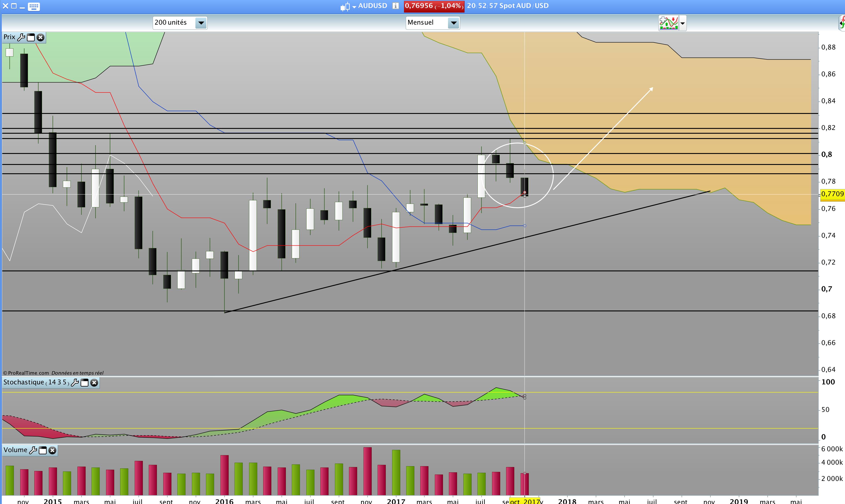Image resolution: width=845 pixels, height=504 pixels.
Task: Close the Volume indicator panel
Action: 52,450
